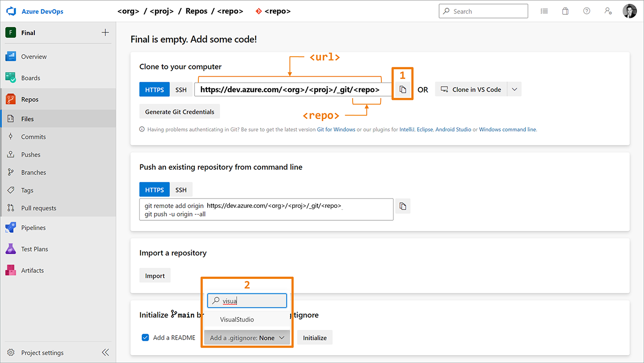Viewport: 644px width, 363px height.
Task: Go to Pull requests in Repos
Action: click(39, 208)
